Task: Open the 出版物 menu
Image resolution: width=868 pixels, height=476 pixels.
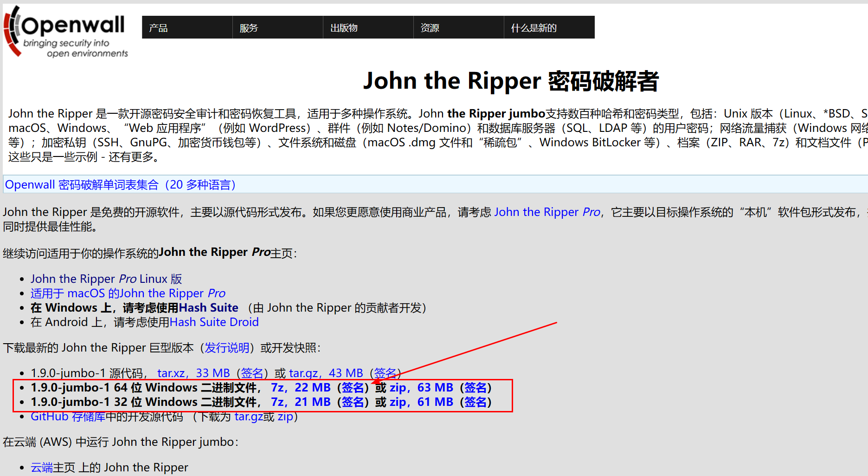Action: pos(368,27)
